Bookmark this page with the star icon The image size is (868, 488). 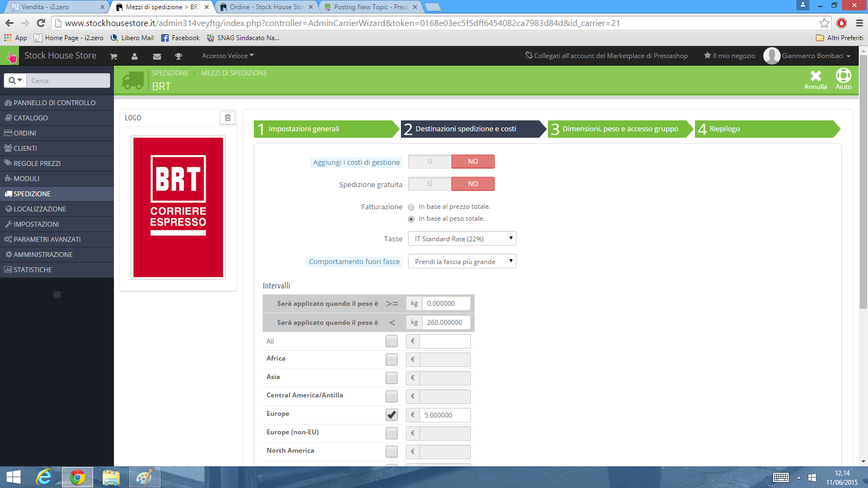(825, 23)
